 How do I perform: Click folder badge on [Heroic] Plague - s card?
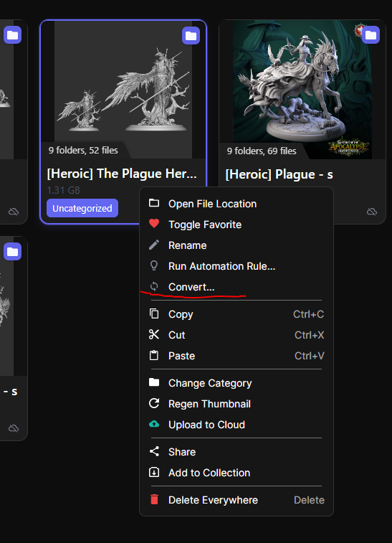click(x=371, y=34)
